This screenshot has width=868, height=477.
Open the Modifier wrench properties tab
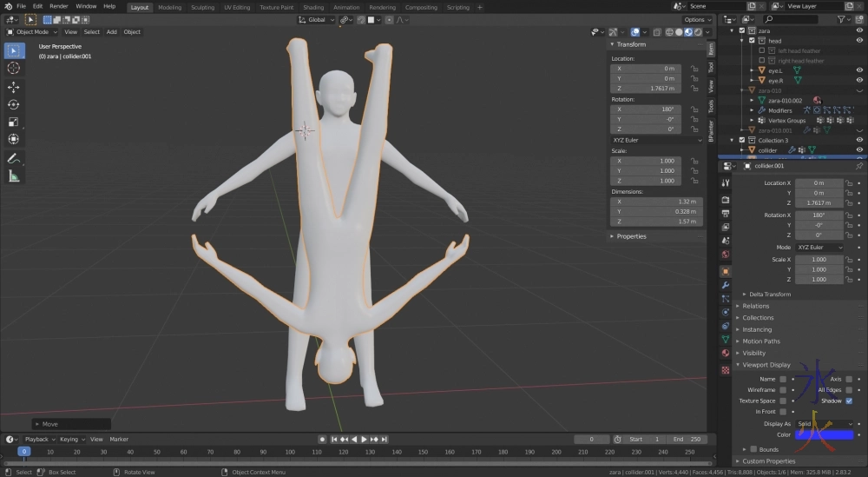point(726,285)
